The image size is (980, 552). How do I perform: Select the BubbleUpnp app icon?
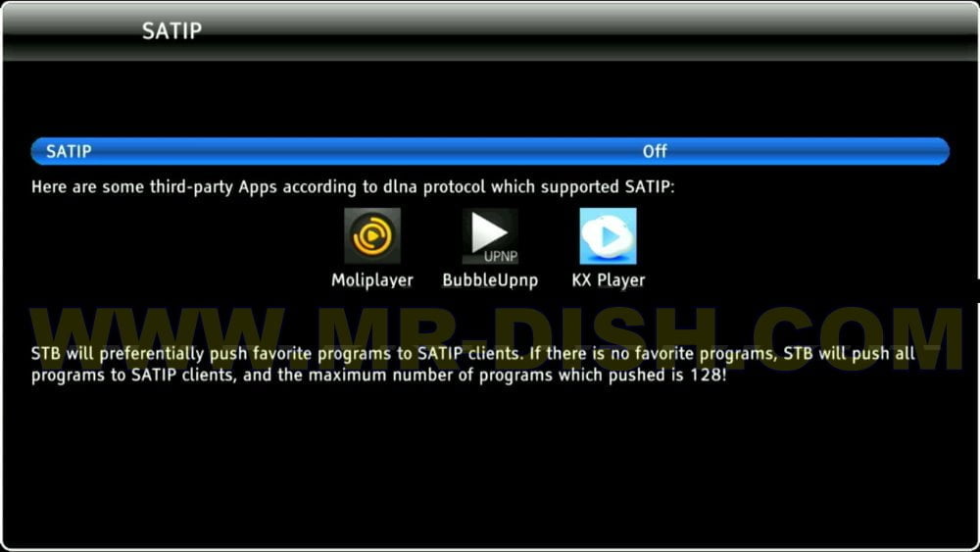coord(490,236)
